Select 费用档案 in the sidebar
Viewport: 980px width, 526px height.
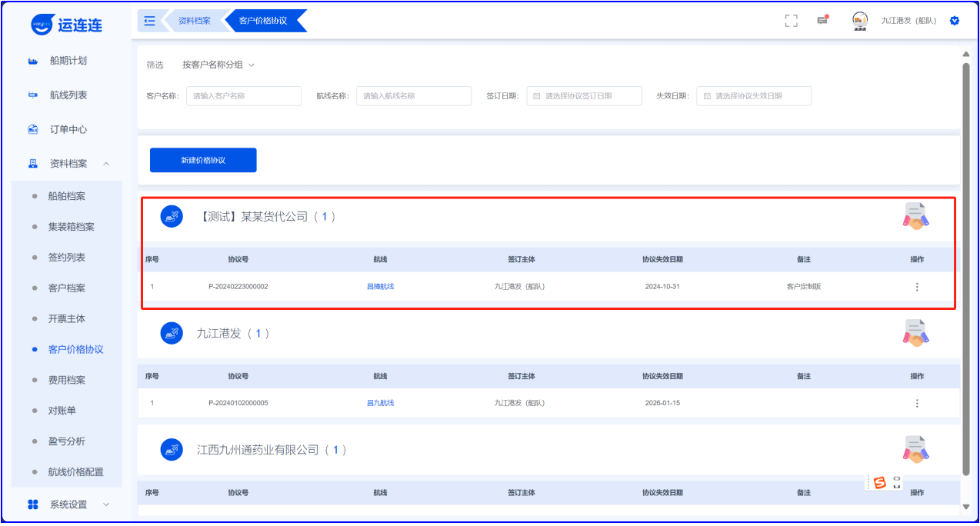(66, 380)
